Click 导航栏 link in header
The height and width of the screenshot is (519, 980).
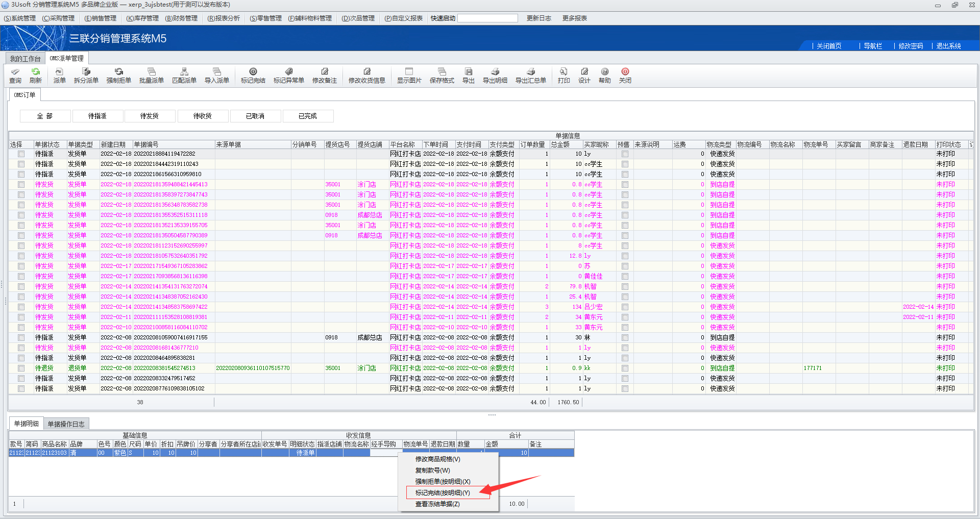point(873,46)
